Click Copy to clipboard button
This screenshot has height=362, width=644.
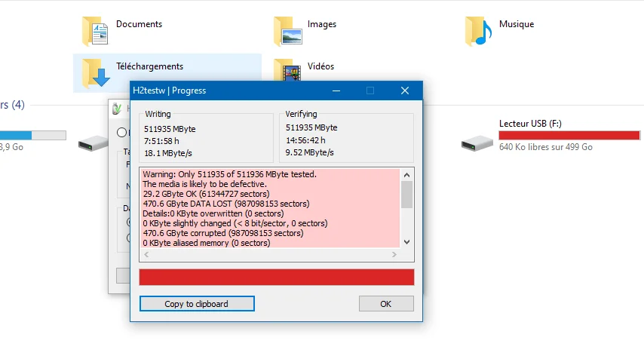[x=197, y=304]
